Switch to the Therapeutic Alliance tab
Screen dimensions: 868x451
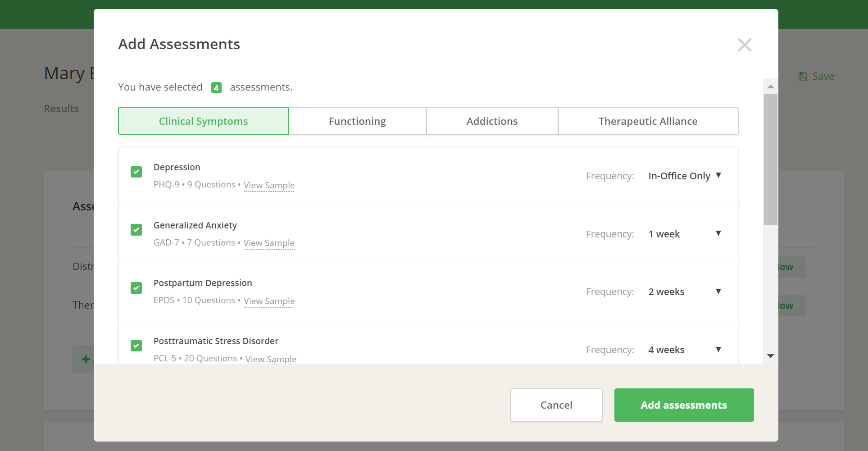[x=648, y=121]
